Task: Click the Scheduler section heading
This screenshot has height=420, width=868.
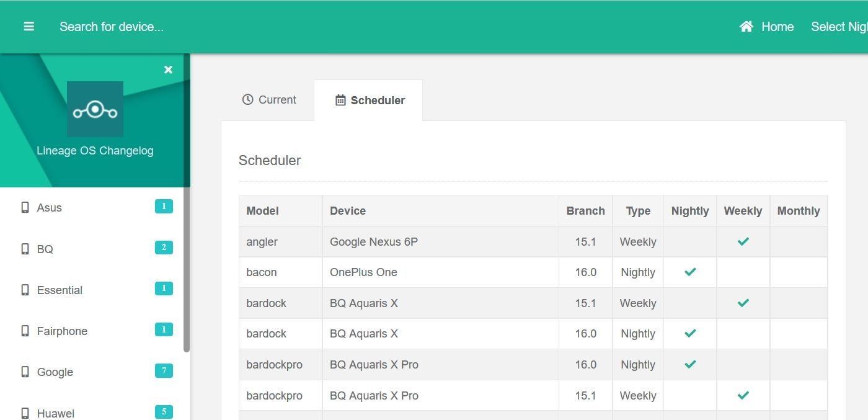Action: tap(270, 161)
